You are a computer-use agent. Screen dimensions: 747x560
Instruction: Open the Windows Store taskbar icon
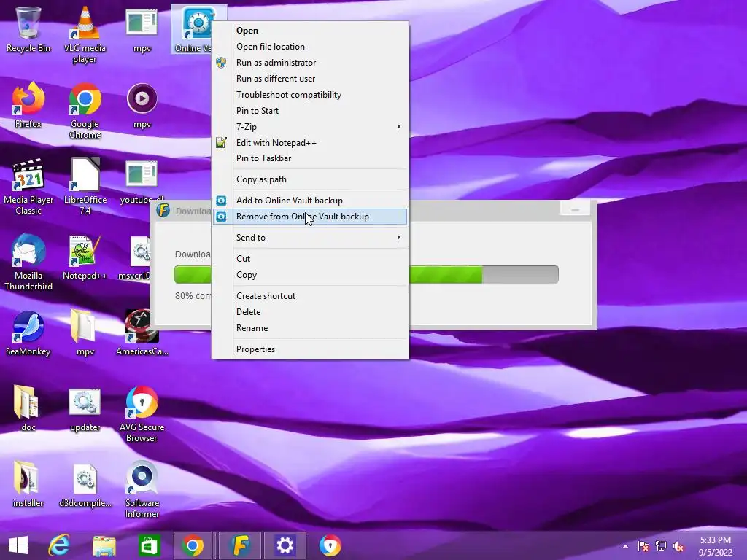click(x=149, y=545)
